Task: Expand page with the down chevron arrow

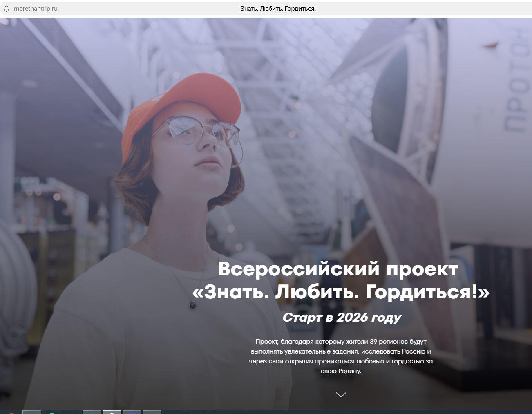Action: coord(340,394)
